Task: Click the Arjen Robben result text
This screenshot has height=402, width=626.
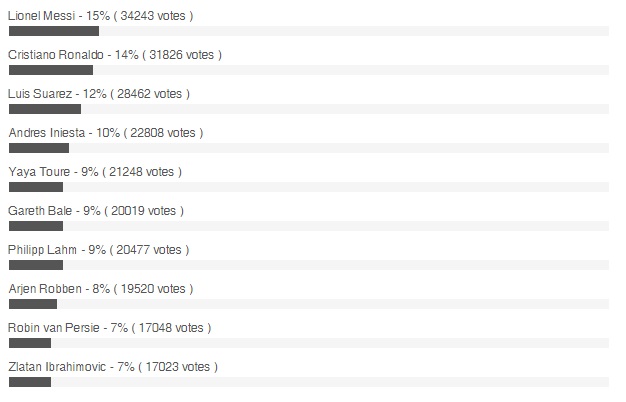Action: click(x=101, y=289)
